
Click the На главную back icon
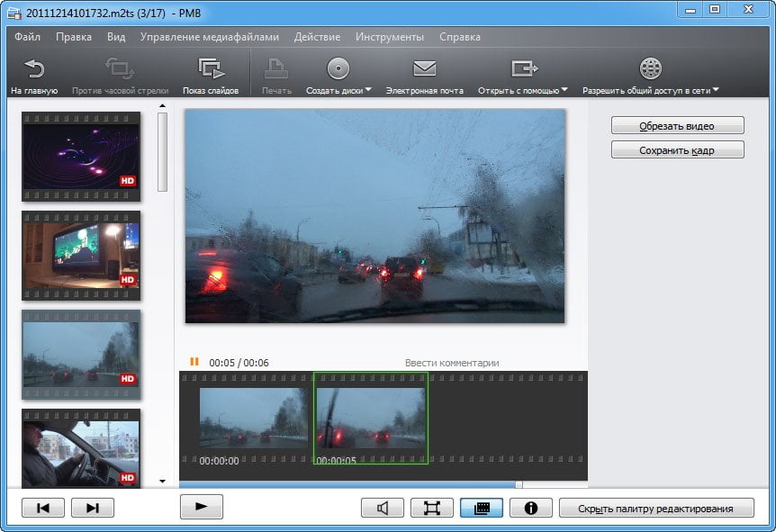(x=34, y=68)
